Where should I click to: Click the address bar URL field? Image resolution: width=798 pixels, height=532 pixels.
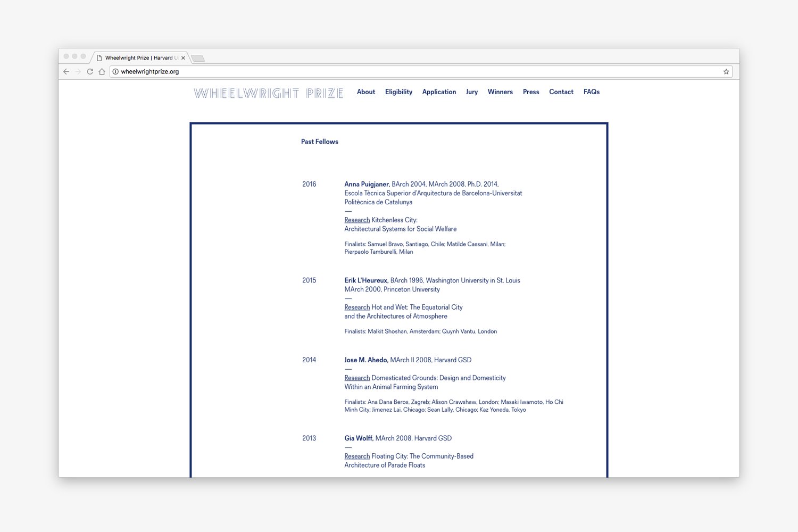420,72
